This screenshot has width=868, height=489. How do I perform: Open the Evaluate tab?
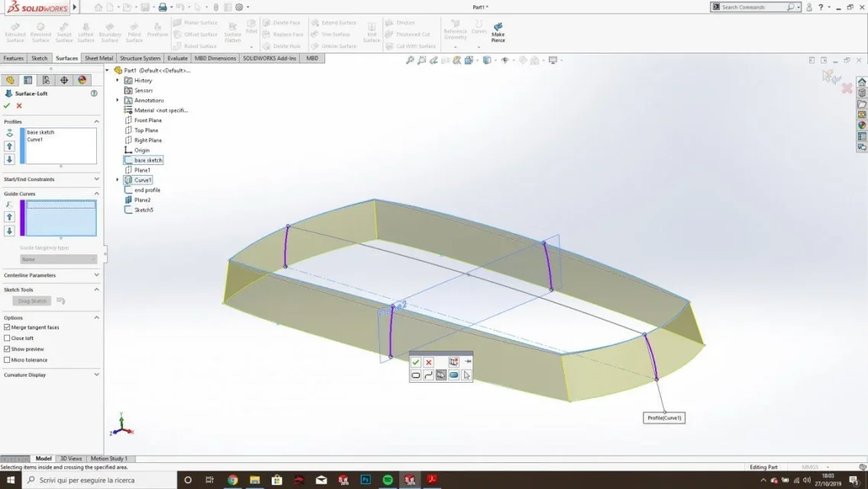pos(177,58)
